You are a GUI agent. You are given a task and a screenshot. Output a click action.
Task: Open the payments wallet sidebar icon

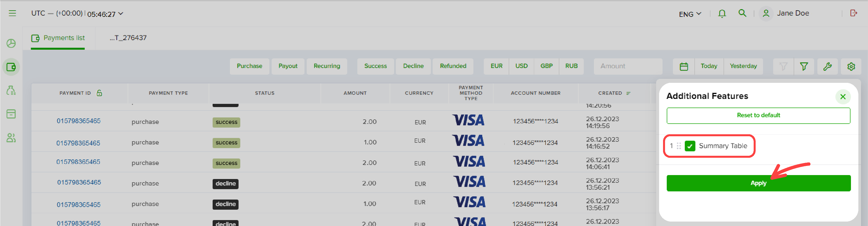coord(11,67)
